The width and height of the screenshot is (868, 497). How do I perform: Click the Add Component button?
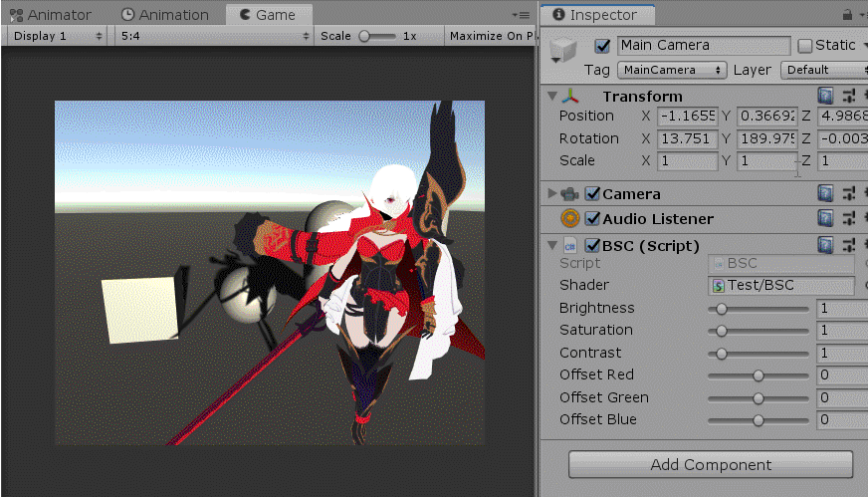tap(711, 464)
